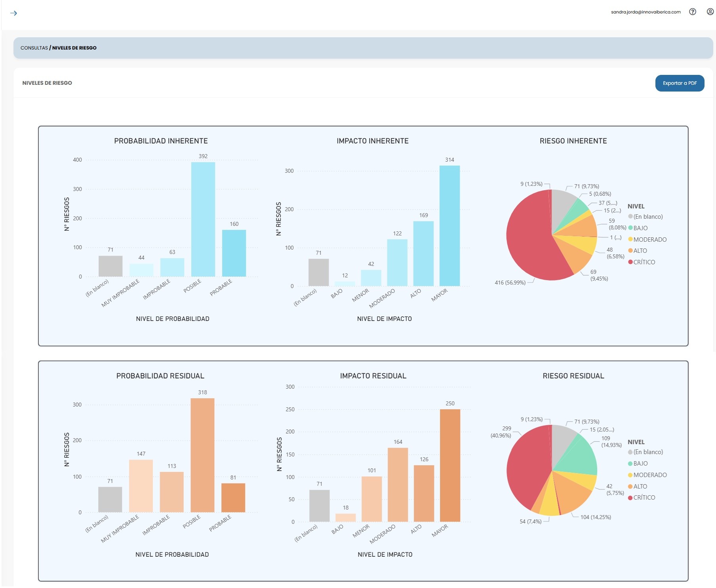Open the help question mark icon
716x588 pixels.
click(692, 11)
